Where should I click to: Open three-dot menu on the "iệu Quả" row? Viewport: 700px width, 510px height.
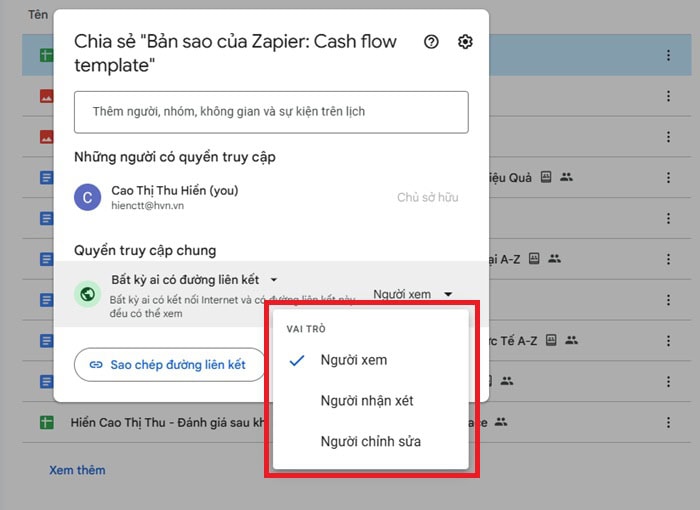pyautogui.click(x=668, y=178)
